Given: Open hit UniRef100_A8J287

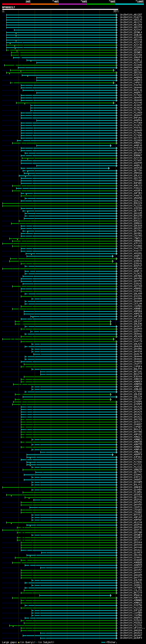Looking at the screenshot, I should (x=131, y=15).
